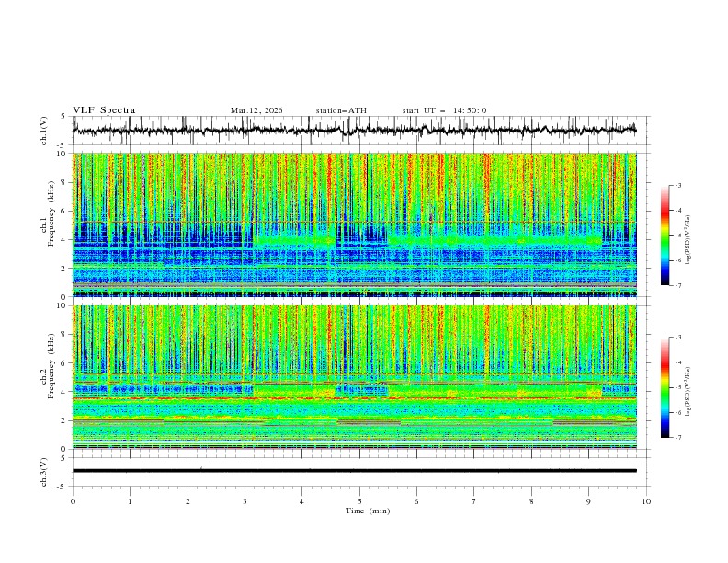Click the "Time (min)" x-axis label
This screenshot has width=728, height=563.
tap(368, 511)
